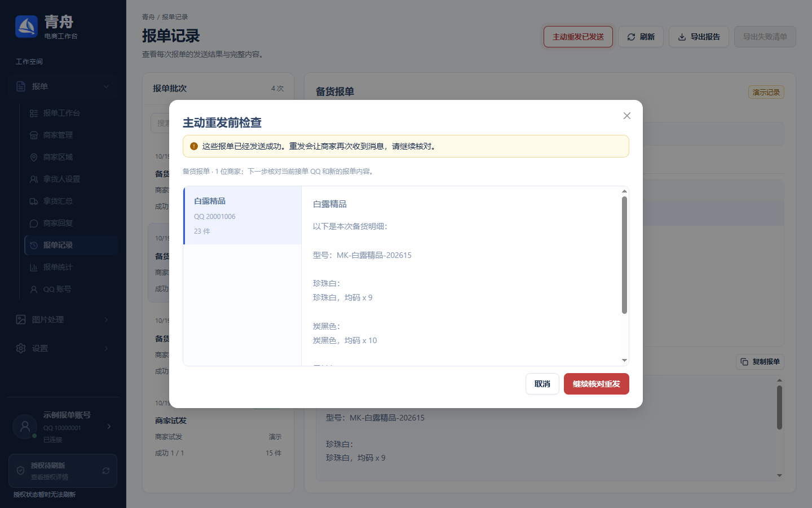Open 商家区域 in the sidebar
This screenshot has height=508, width=812.
(x=71, y=157)
